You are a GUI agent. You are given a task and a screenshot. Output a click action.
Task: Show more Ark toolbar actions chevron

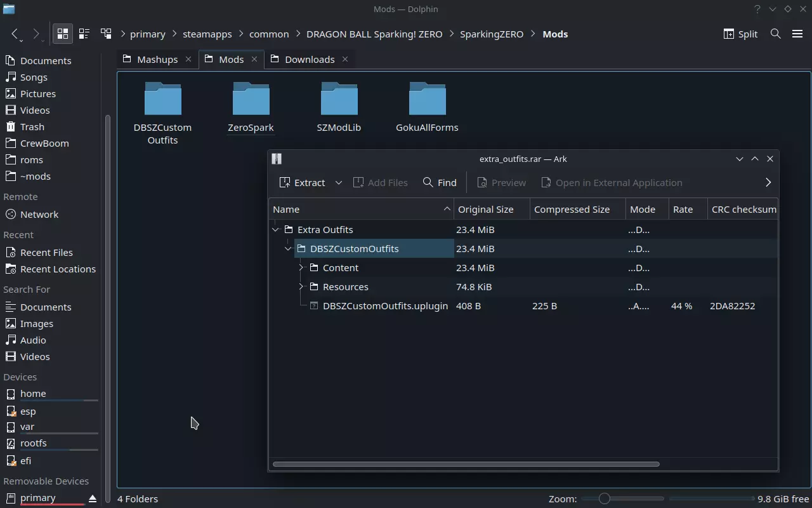768,182
